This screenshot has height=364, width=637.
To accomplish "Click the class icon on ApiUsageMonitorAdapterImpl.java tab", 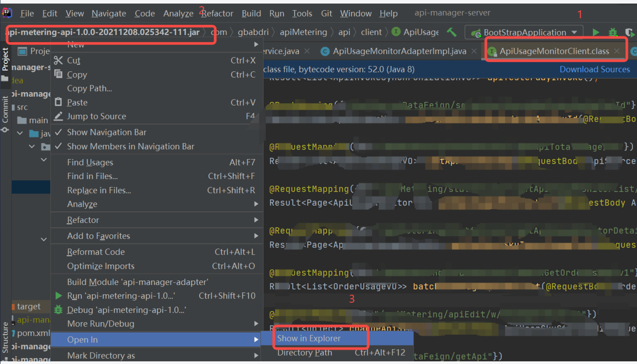I will tap(325, 51).
